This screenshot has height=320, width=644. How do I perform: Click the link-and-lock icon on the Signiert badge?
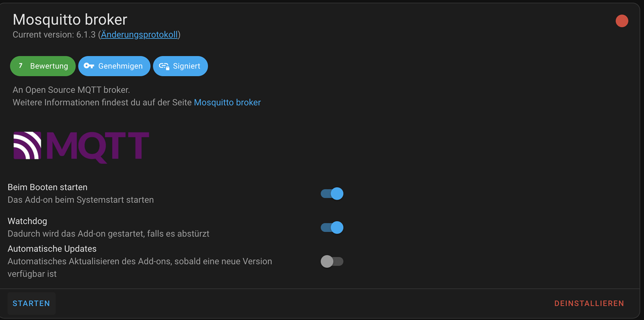(164, 66)
